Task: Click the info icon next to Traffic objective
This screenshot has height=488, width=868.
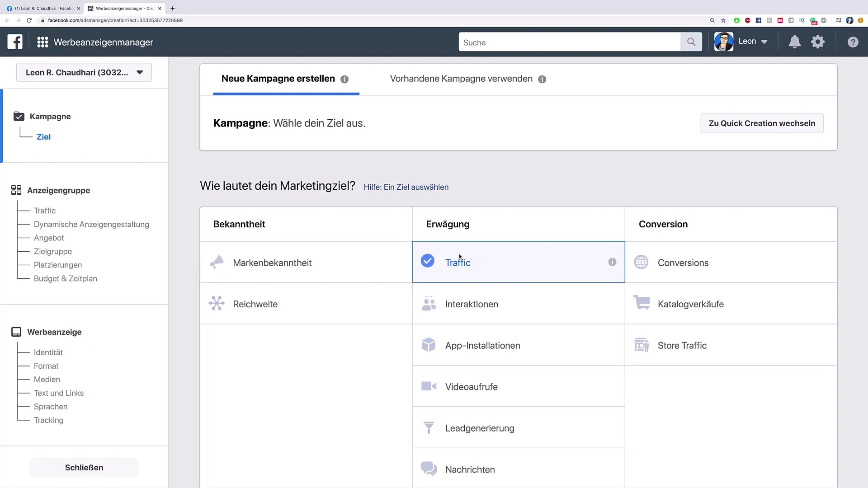Action: 612,262
